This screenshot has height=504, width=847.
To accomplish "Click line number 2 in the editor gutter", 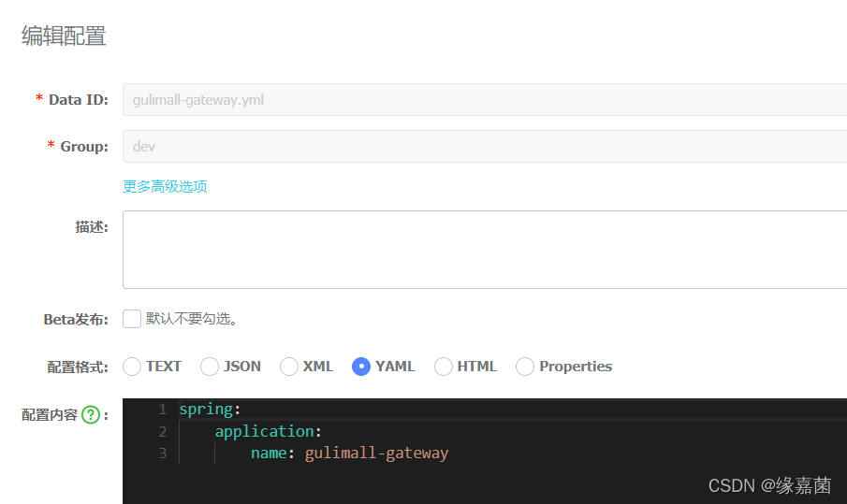I will (x=163, y=432).
